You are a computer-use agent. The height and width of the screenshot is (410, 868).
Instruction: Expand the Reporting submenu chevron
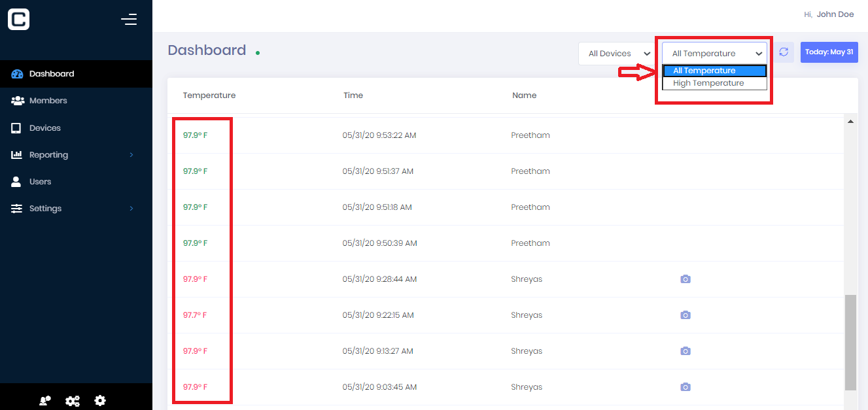pos(131,155)
